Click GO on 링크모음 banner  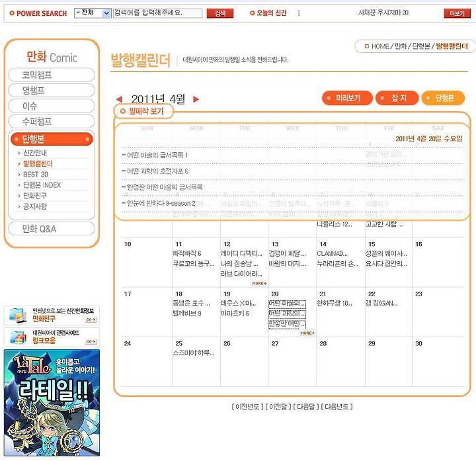(x=91, y=341)
